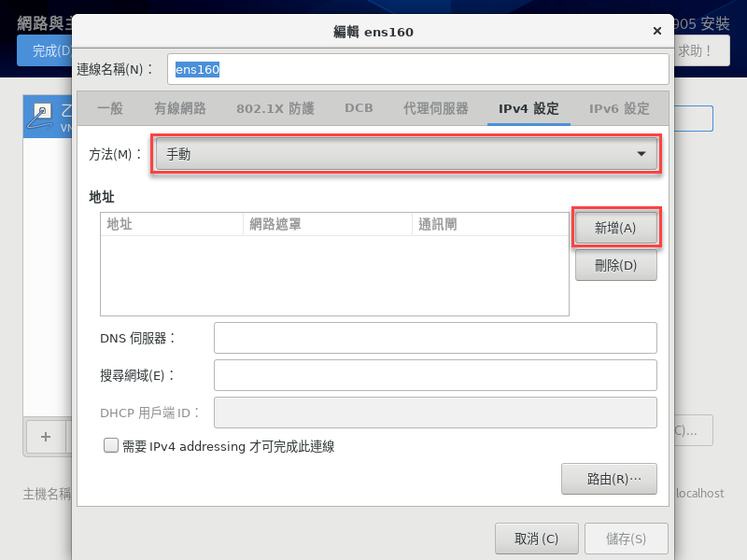Click 求助! button in installer window
The width and height of the screenshot is (747, 560).
(x=701, y=50)
